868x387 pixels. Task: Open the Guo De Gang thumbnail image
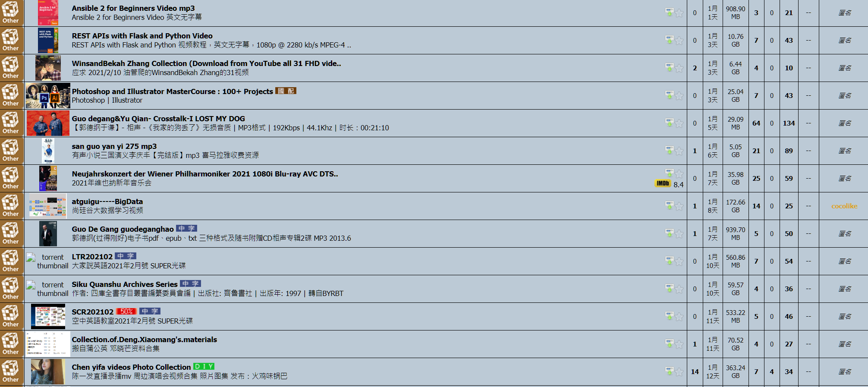point(48,233)
